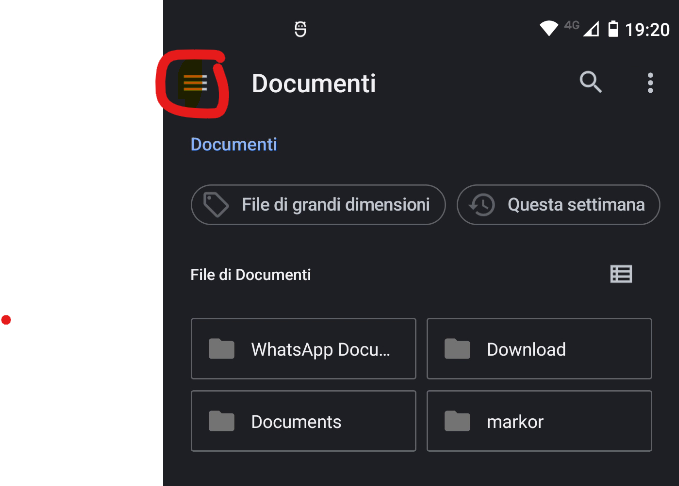
Task: Open the Documents folder
Action: click(303, 421)
